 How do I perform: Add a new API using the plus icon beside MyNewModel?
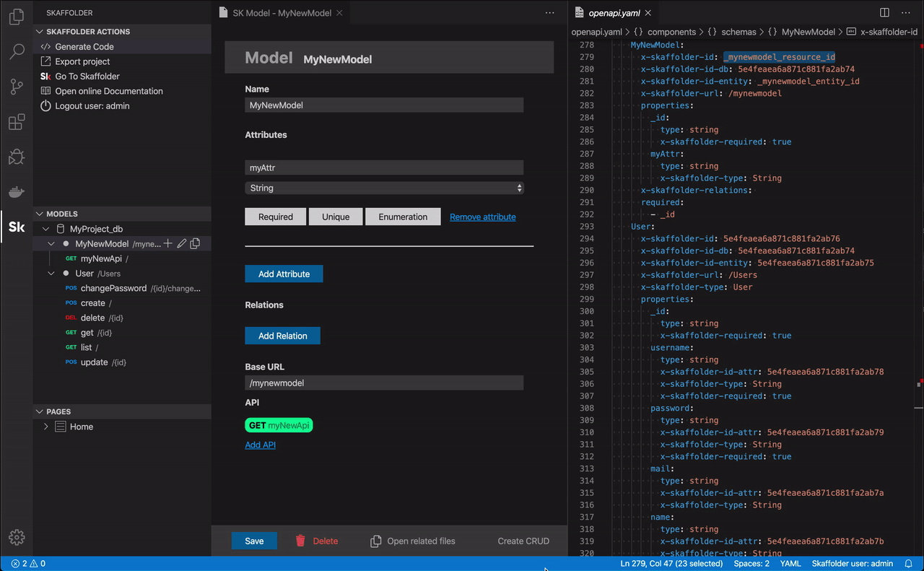167,243
